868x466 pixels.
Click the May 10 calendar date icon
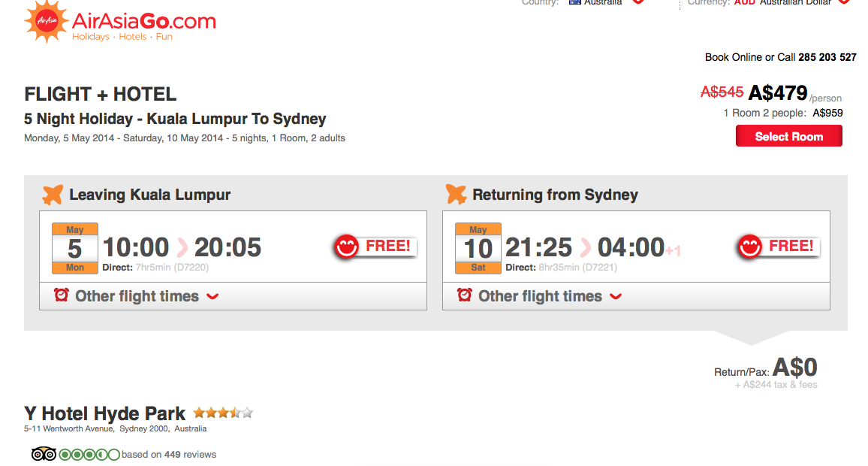tap(478, 249)
